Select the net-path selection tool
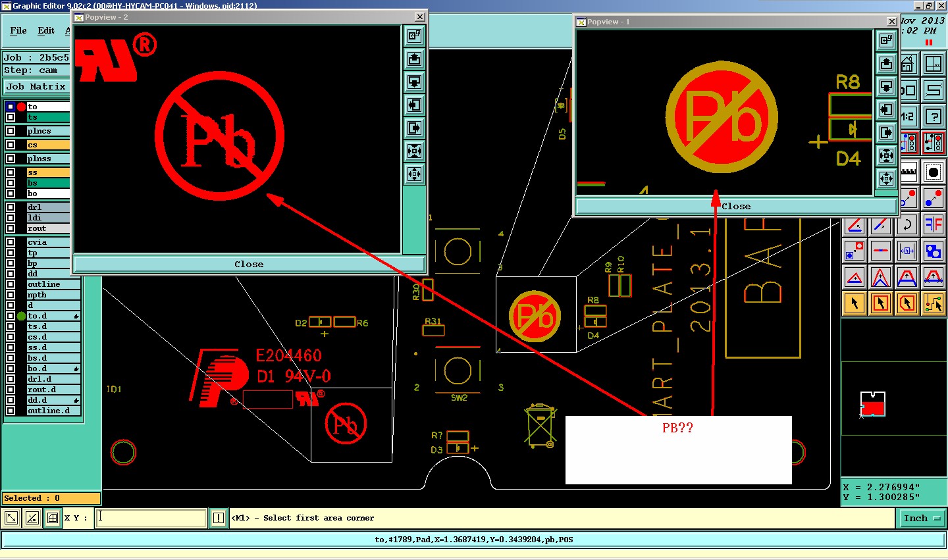The height and width of the screenshot is (560, 948). 934,303
